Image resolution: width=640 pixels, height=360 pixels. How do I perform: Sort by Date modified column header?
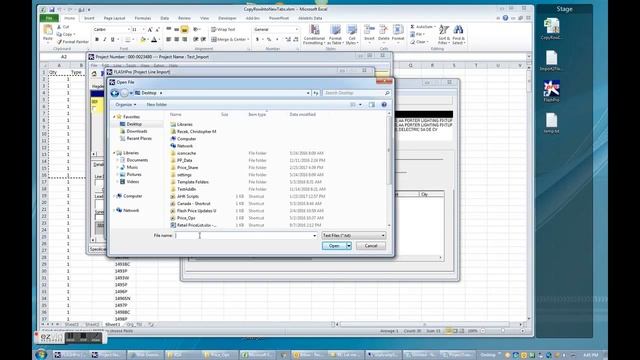[x=302, y=115]
